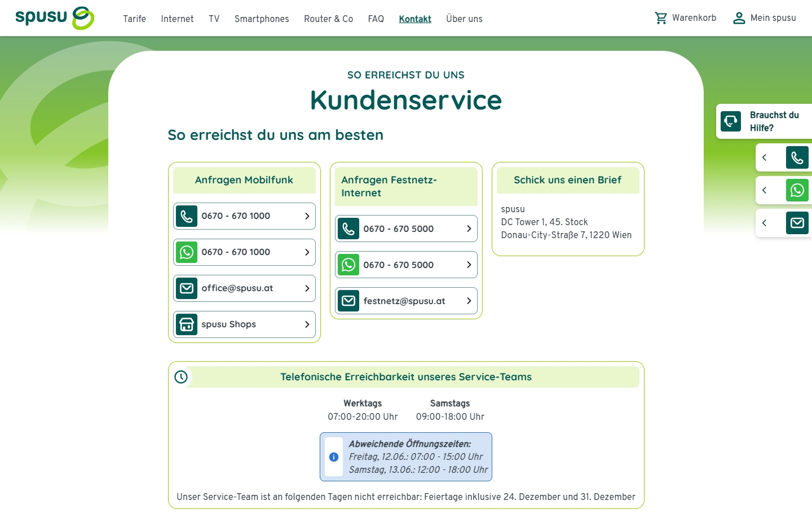Click mail icon next to festnetz@spusu.at
The image size is (812, 518).
(x=348, y=301)
